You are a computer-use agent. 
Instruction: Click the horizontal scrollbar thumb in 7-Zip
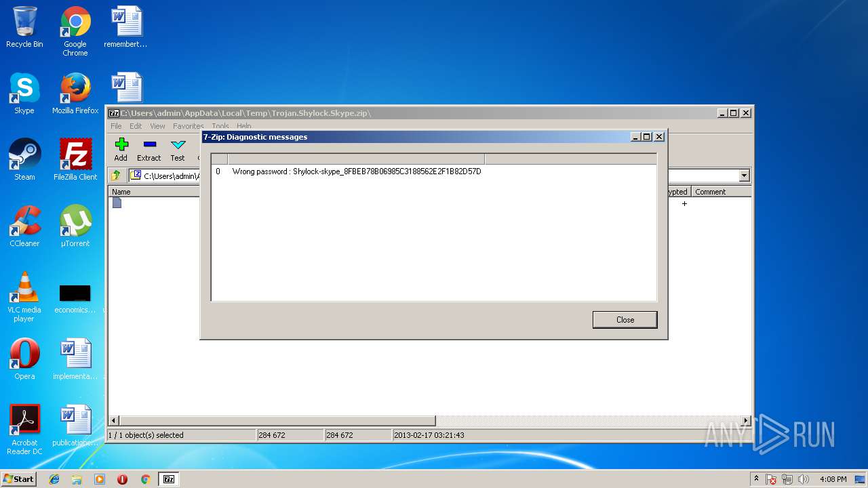[277, 421]
